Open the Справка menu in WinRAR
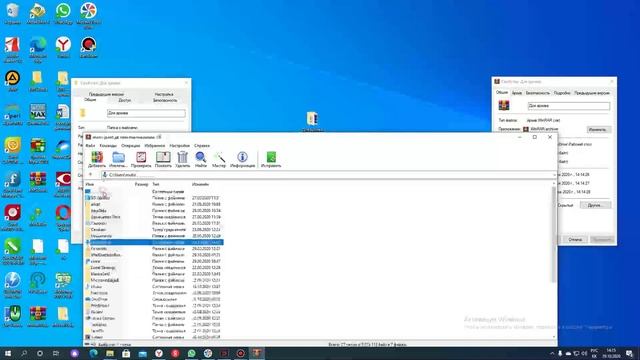The height and width of the screenshot is (360, 640). point(202,145)
